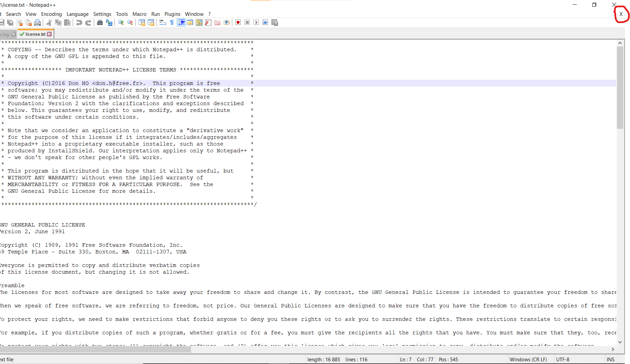Toggle file monitoring eye icon

pyautogui.click(x=227, y=23)
